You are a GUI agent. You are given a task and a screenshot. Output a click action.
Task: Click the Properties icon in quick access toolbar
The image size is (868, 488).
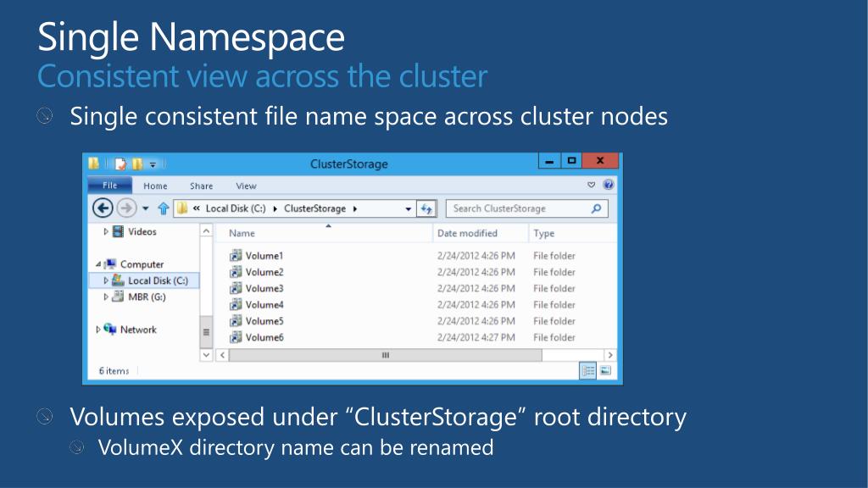pos(121,164)
